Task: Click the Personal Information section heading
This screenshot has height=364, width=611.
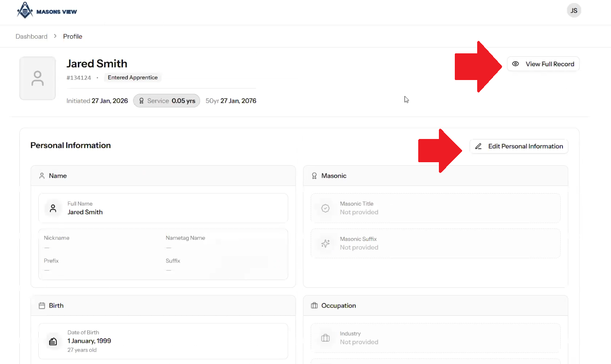Action: pos(71,145)
